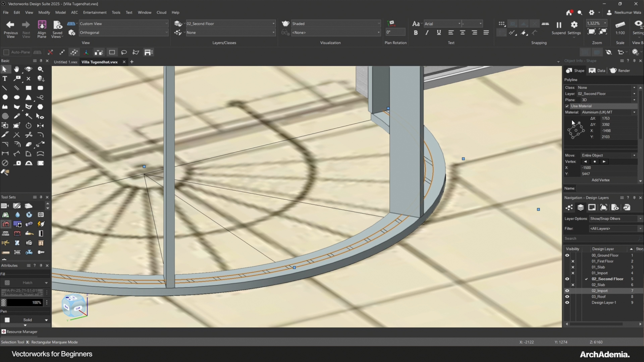
Task: Toggle visibility of 03_Roof layer
Action: point(567,297)
